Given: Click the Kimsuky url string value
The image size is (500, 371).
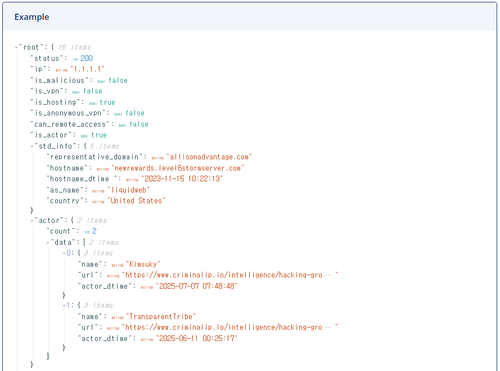Looking at the screenshot, I should (230, 275).
